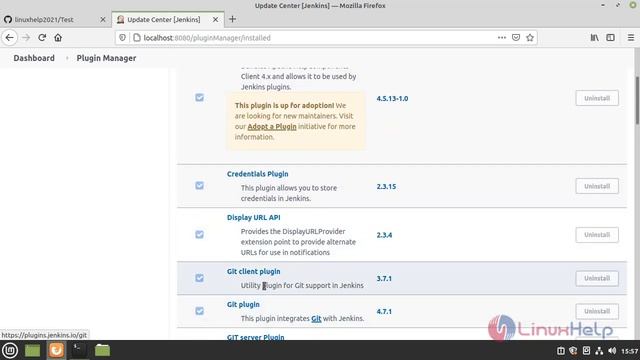
Task: Open the Credentials Plugin link
Action: tap(258, 174)
